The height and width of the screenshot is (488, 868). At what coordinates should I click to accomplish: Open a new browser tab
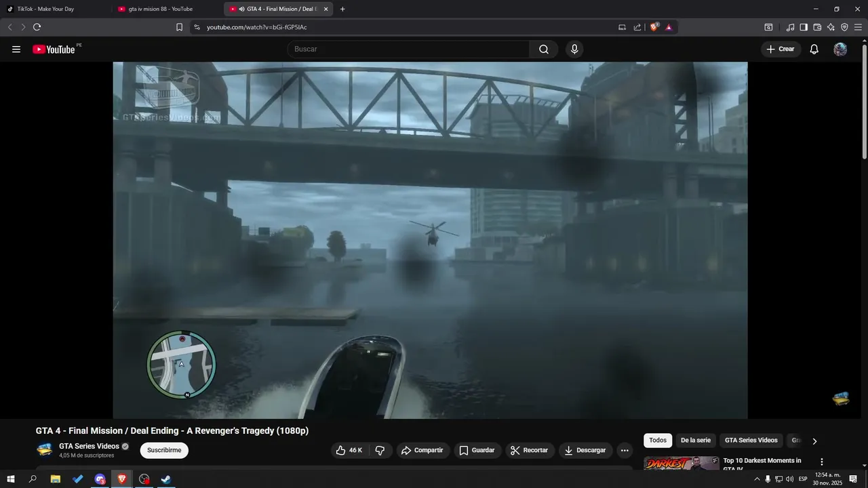click(x=342, y=9)
